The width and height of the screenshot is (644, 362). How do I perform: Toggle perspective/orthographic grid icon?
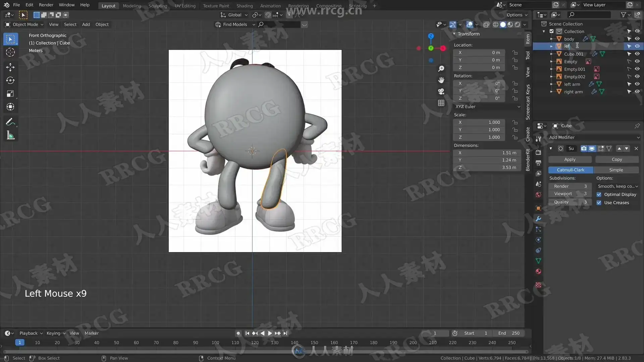[441, 103]
